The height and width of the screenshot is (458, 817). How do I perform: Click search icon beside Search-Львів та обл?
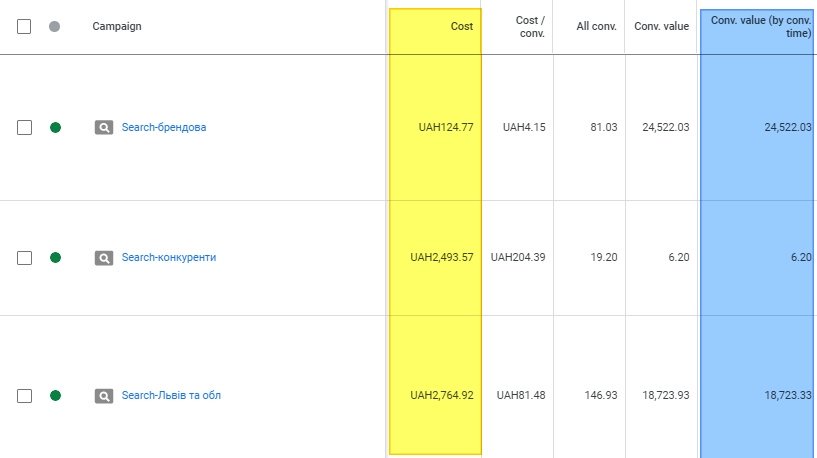coord(104,396)
